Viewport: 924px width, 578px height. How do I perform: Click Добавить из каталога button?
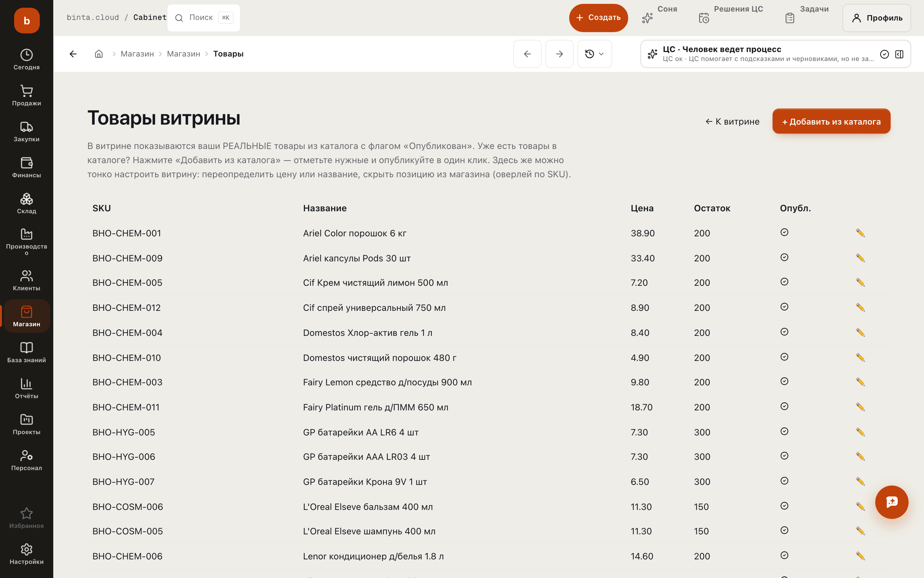point(831,122)
